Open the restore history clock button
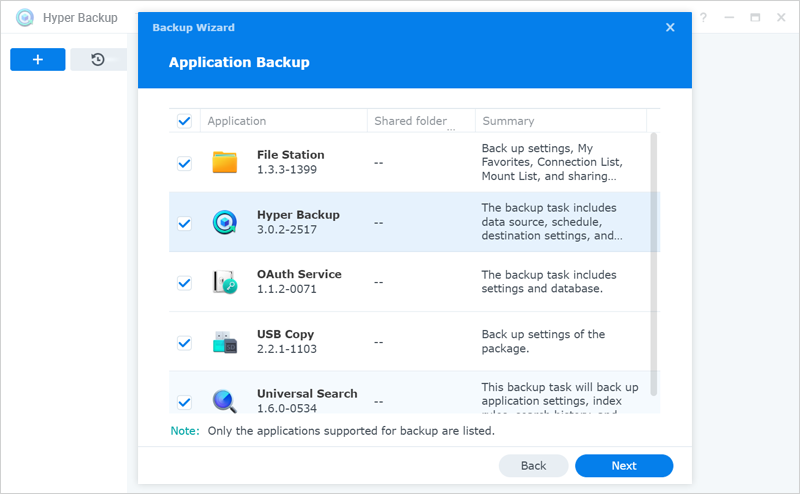The width and height of the screenshot is (800, 494). (98, 60)
